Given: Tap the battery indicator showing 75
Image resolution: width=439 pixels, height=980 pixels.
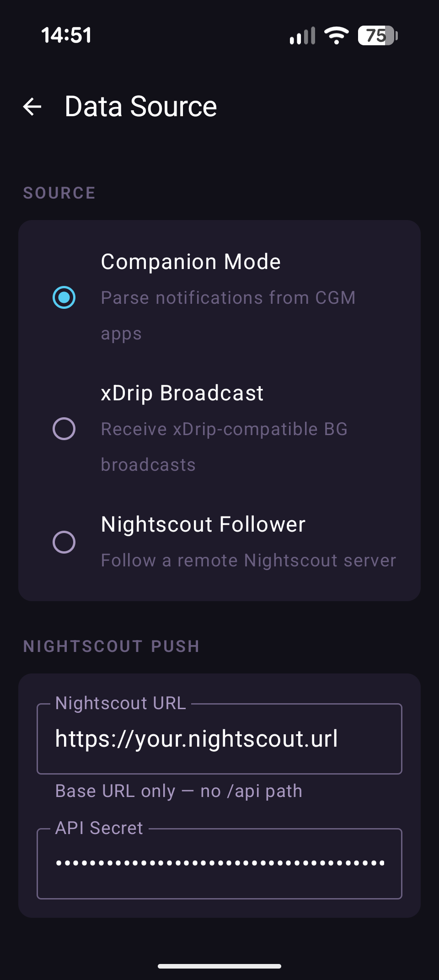Looking at the screenshot, I should (376, 35).
